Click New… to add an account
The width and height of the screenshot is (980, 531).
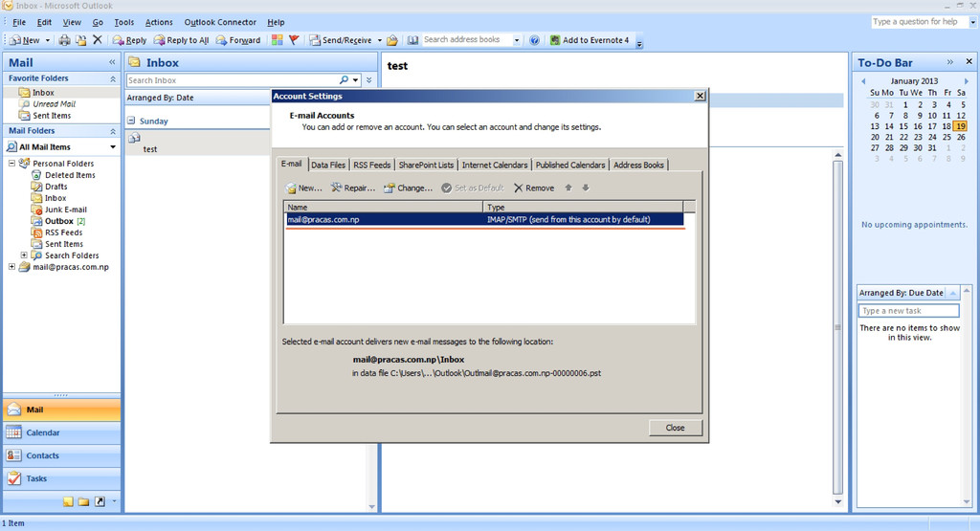point(303,188)
